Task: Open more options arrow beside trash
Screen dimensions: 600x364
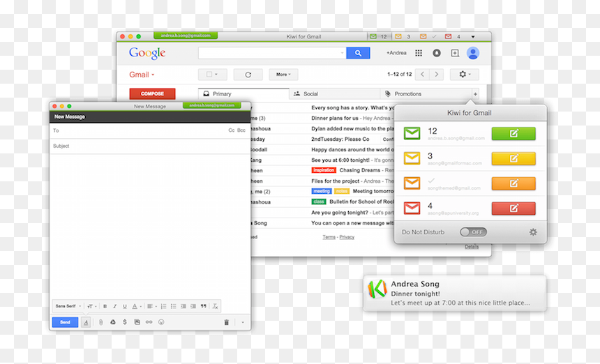Action: (243, 322)
